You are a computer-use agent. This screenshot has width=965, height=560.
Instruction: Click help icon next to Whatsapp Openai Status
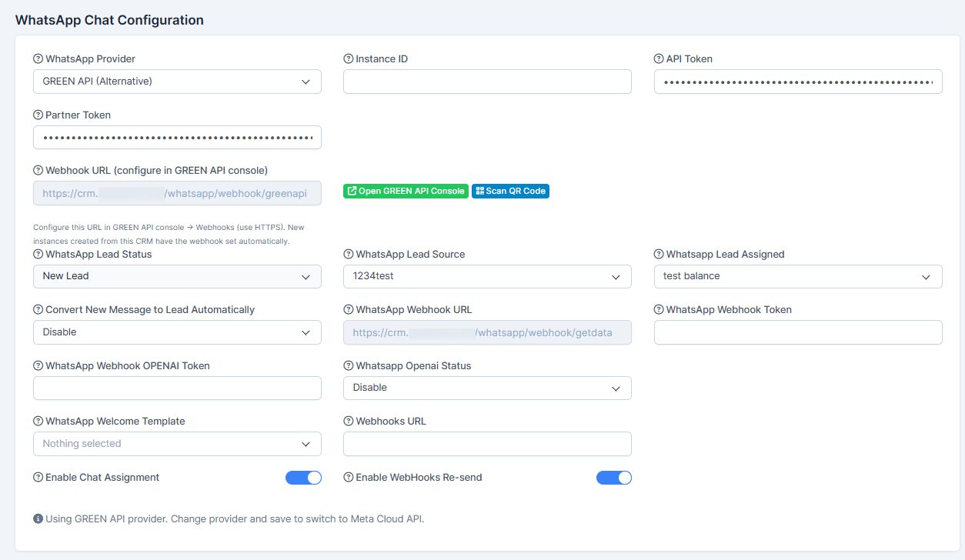point(349,366)
